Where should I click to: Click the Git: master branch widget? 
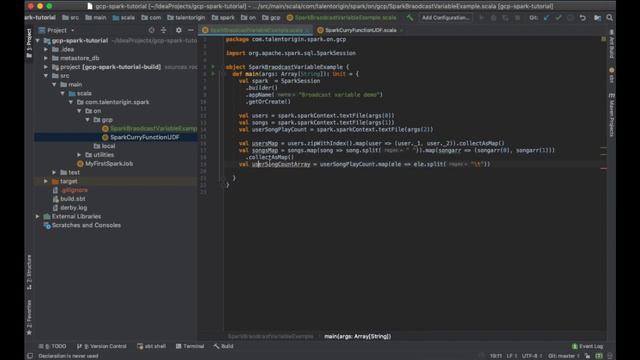click(x=564, y=356)
